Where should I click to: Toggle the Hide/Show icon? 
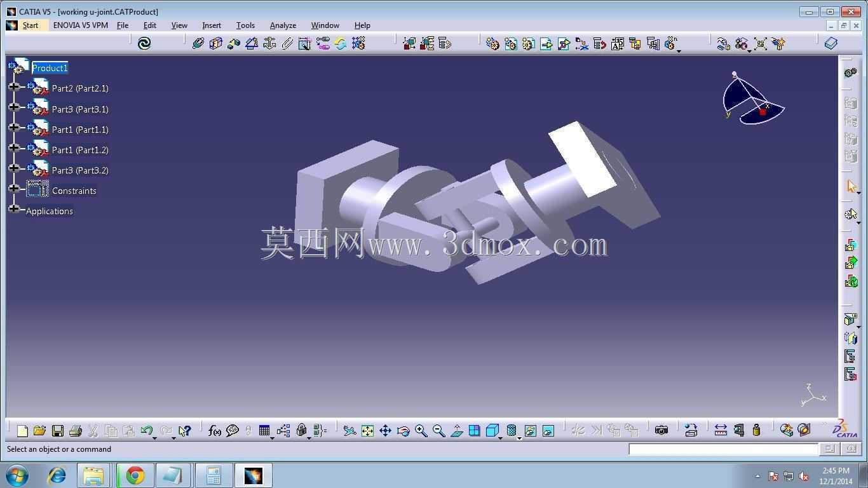tap(530, 431)
